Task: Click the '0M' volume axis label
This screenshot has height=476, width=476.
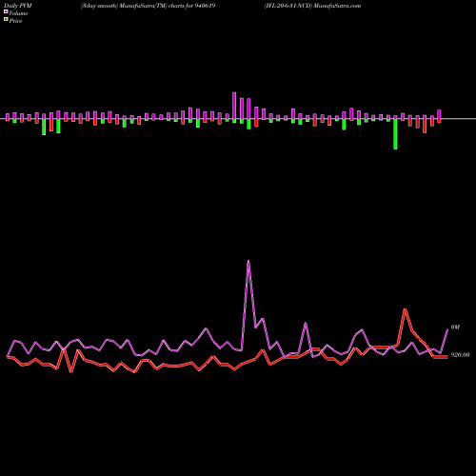Action: (x=455, y=327)
